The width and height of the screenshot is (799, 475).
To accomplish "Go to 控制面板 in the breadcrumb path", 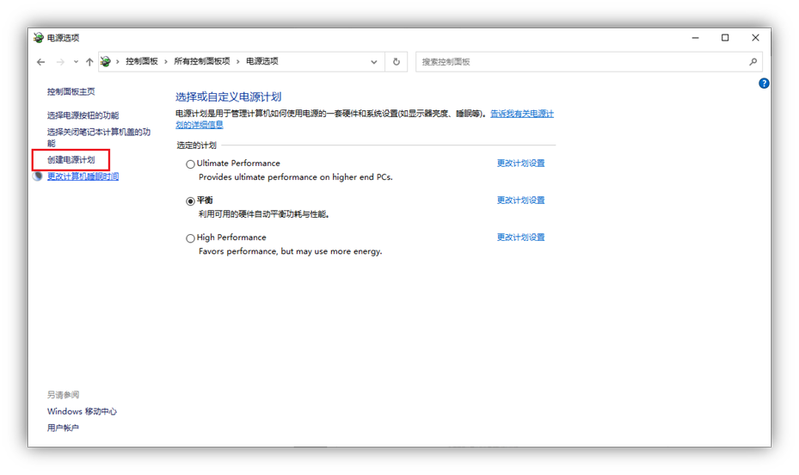I will pos(141,62).
